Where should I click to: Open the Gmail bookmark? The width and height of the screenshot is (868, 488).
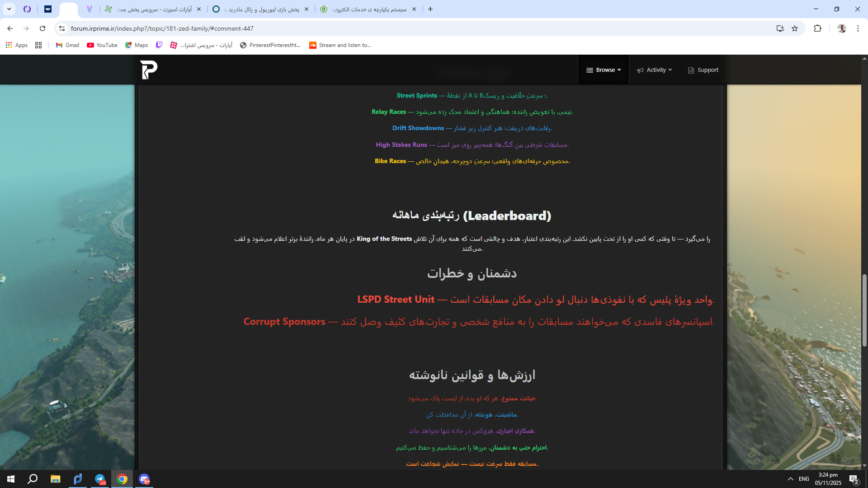tap(67, 45)
